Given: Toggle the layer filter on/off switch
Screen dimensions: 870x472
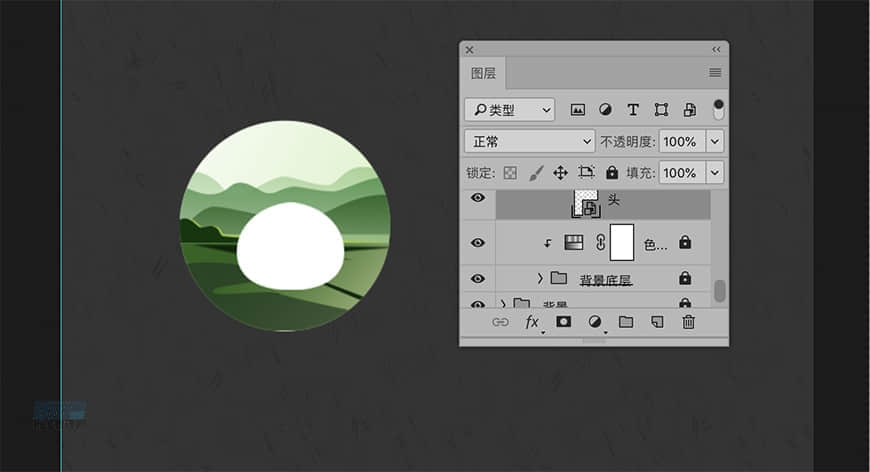Looking at the screenshot, I should point(718,109).
